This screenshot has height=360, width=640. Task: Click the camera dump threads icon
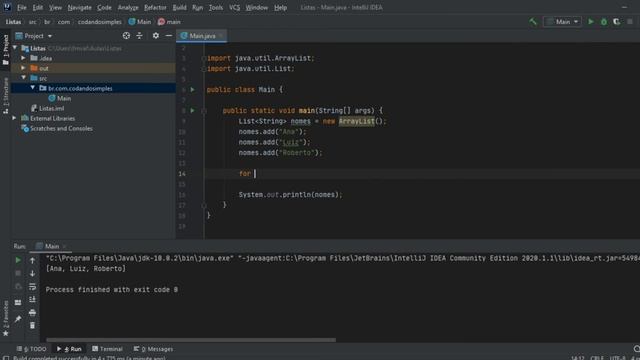tap(18, 287)
